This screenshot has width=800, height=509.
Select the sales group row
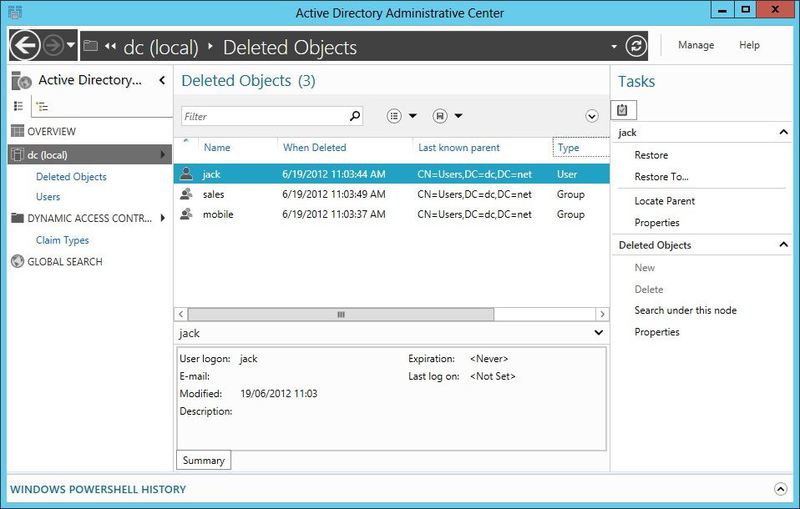pos(392,194)
